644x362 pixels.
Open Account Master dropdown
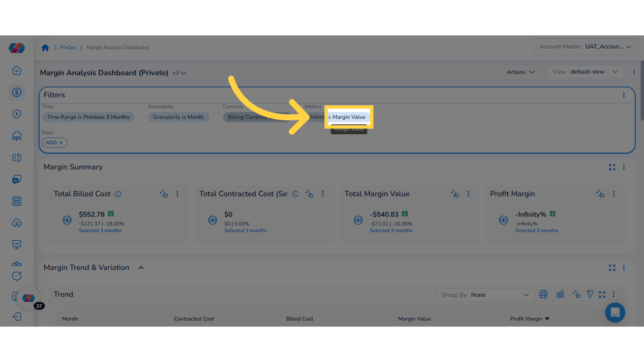(x=585, y=47)
